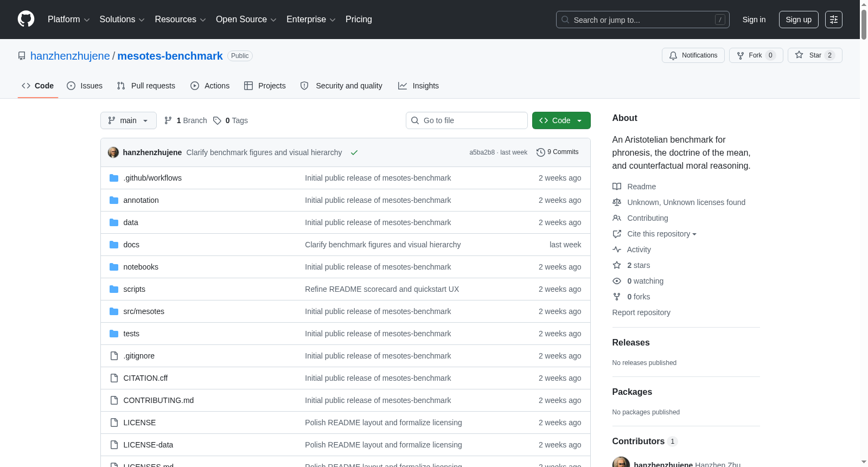Open the Pull requests tab

click(146, 86)
